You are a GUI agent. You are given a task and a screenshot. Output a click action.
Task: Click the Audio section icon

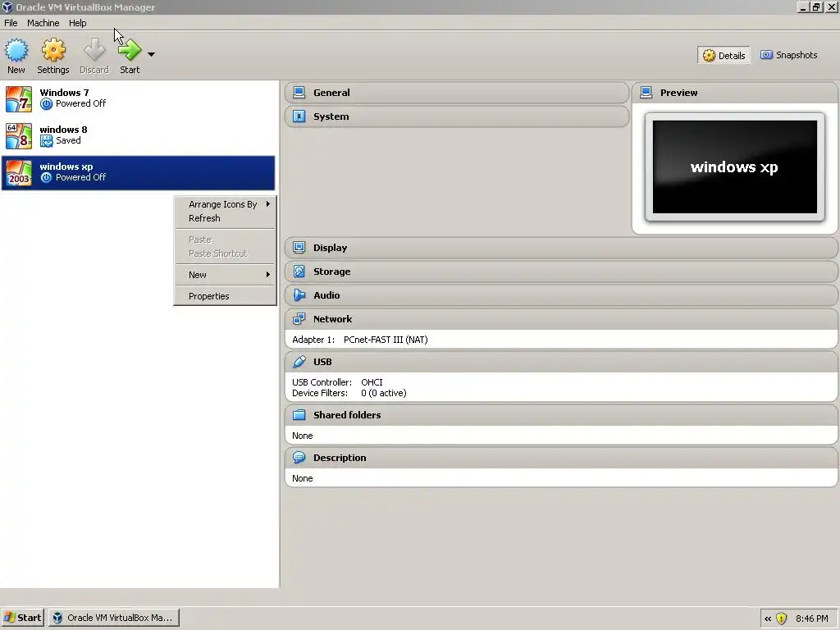pyautogui.click(x=299, y=295)
